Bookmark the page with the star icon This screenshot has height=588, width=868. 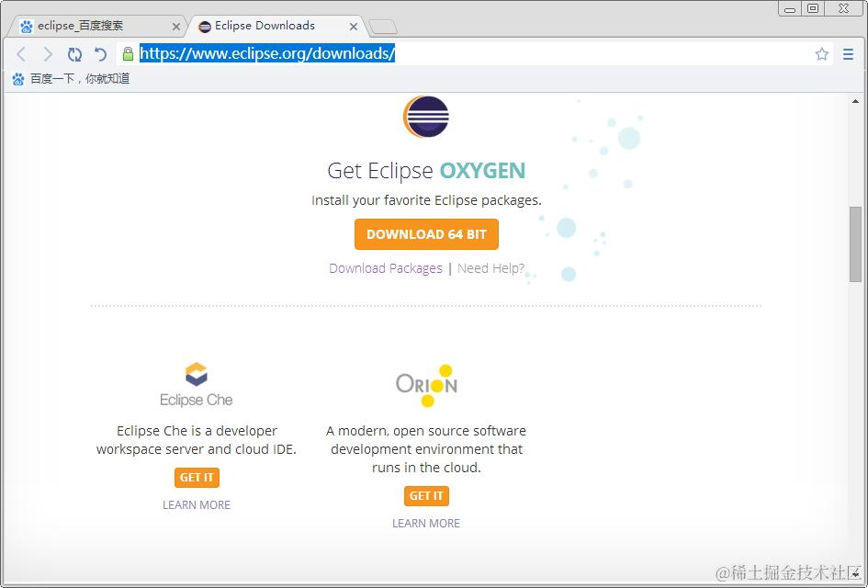pos(821,53)
